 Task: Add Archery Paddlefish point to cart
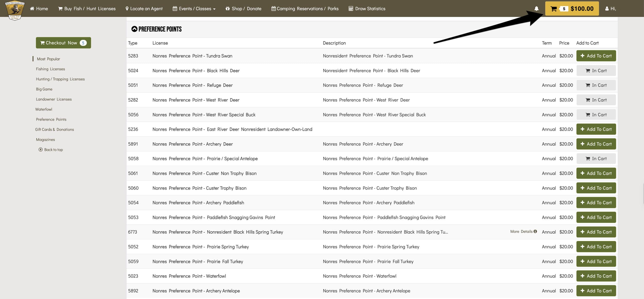coord(596,203)
